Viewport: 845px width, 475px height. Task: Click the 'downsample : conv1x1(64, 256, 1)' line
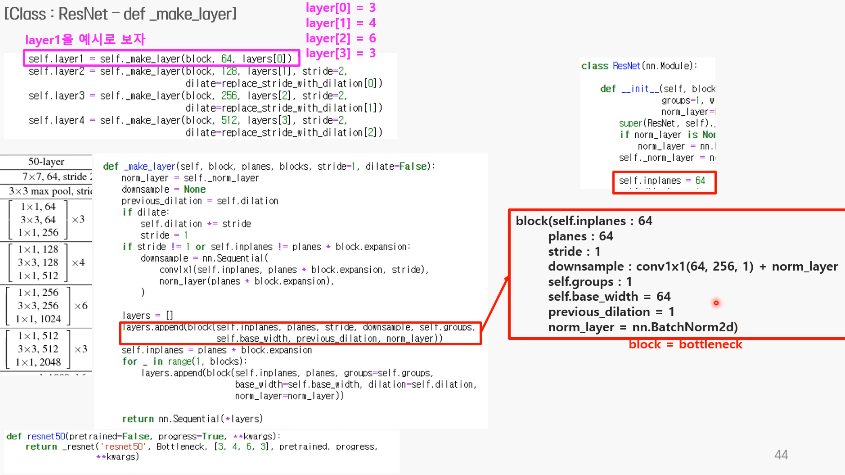(693, 266)
